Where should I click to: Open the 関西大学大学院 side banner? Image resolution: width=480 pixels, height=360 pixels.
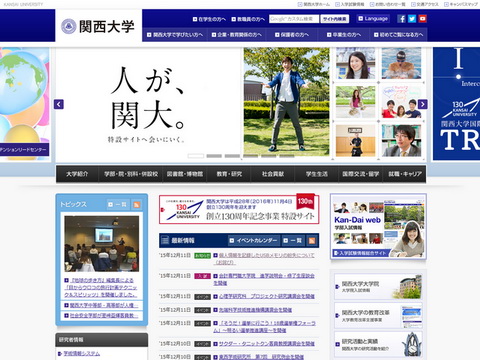coord(378,287)
